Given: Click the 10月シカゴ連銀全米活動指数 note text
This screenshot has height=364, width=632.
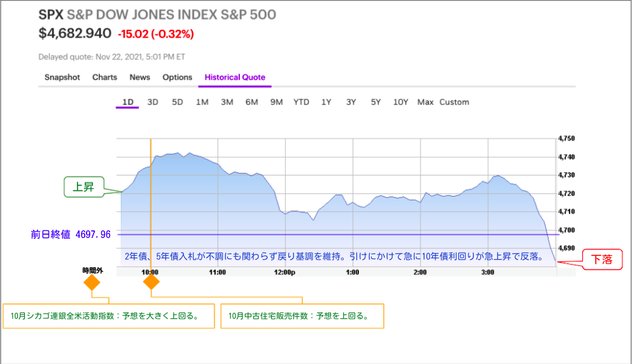Looking at the screenshot, I should click(x=106, y=316).
